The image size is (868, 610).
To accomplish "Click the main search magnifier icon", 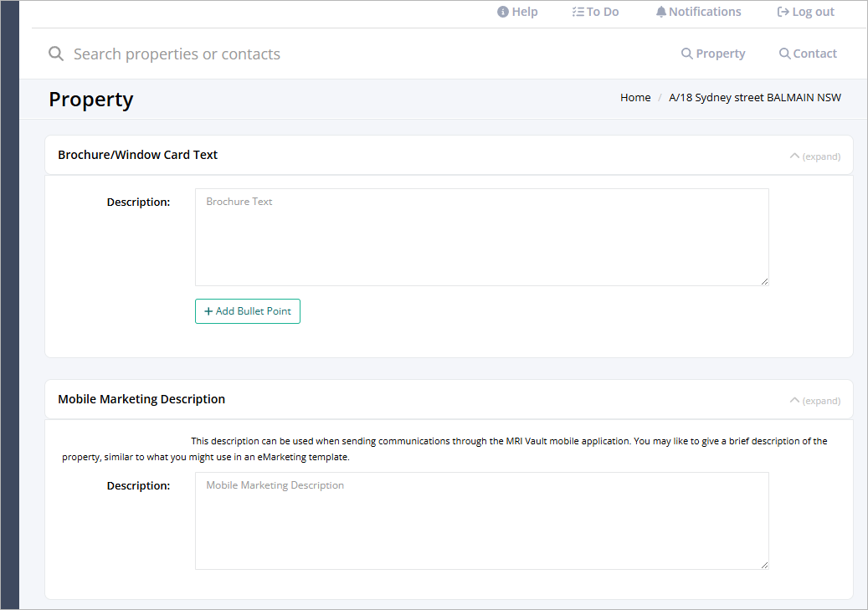I will [56, 54].
